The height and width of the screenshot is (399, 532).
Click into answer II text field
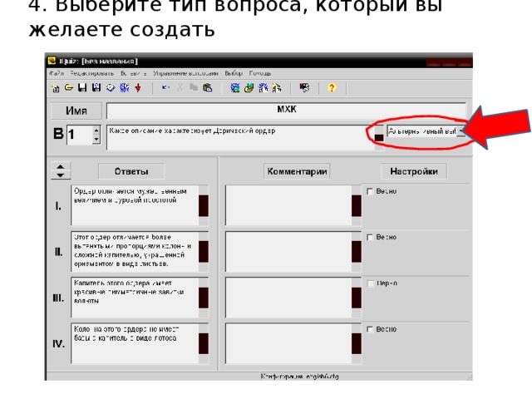click(135, 251)
